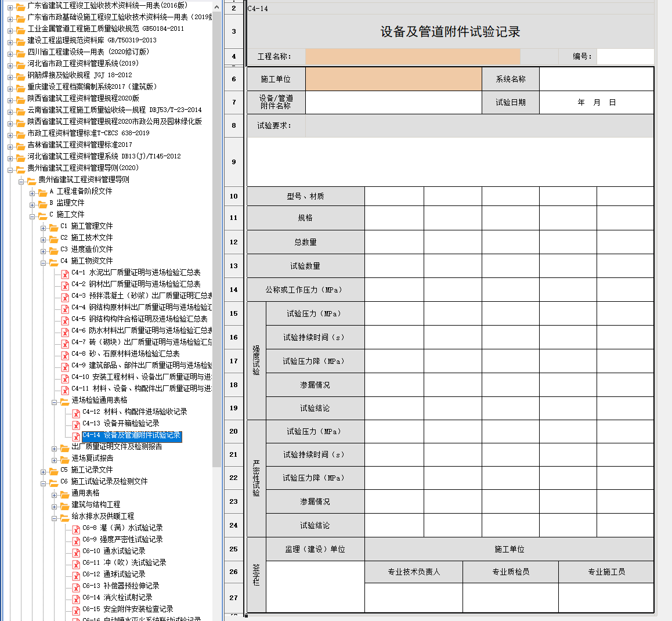Image resolution: width=672 pixels, height=621 pixels.
Task: Click the 型号、材质 label cell
Action: tap(306, 196)
